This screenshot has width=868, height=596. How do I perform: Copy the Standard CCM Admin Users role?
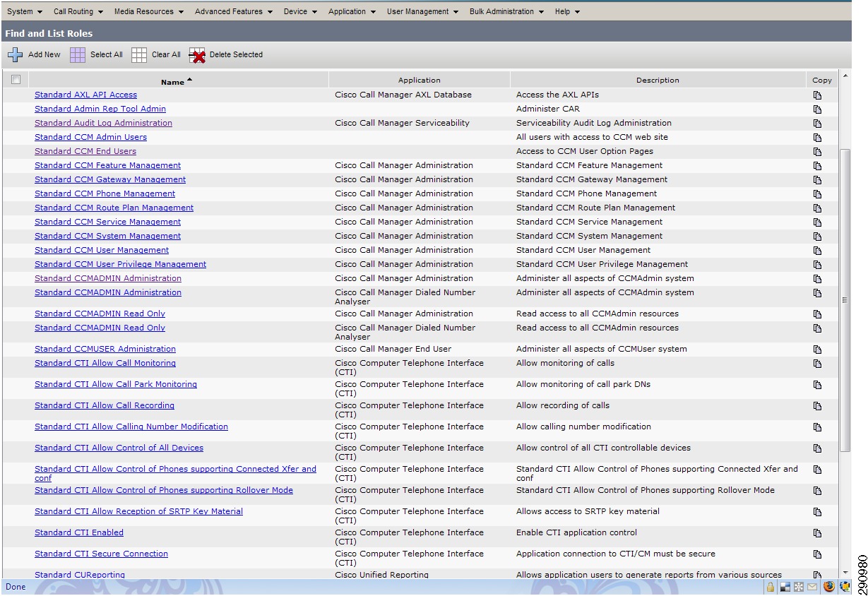coord(817,138)
